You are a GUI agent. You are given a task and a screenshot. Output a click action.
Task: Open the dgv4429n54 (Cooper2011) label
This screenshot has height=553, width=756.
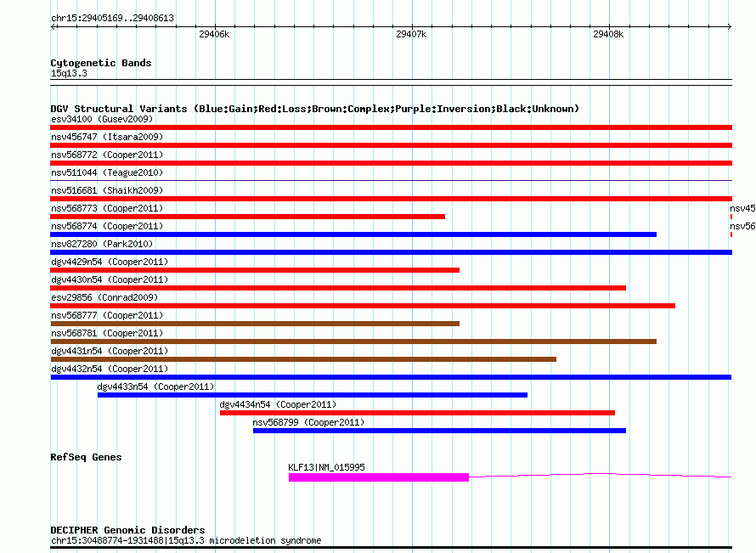pos(110,262)
